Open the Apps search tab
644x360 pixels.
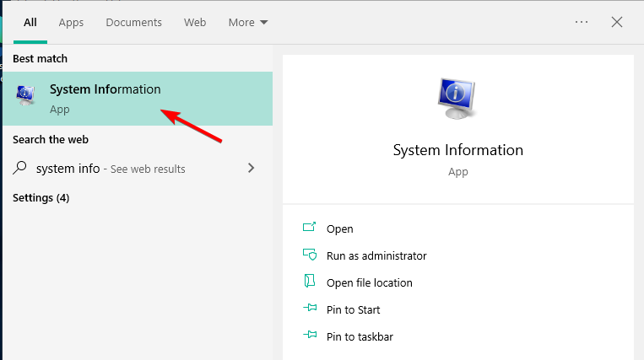click(x=71, y=23)
